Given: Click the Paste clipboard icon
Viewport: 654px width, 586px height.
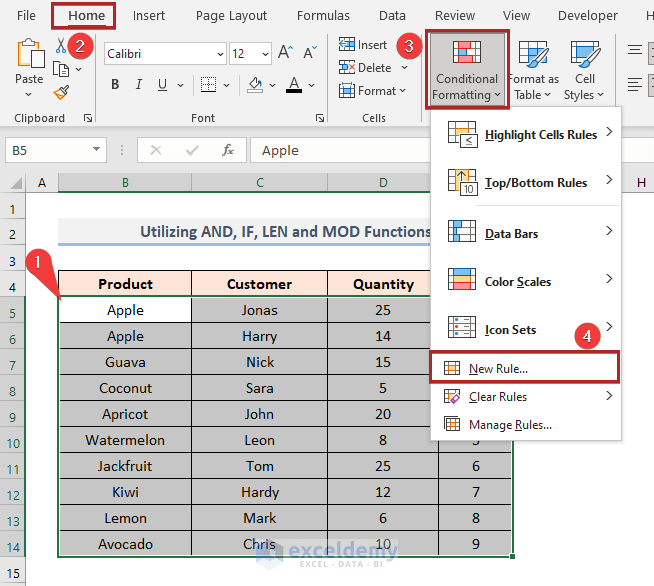Looking at the screenshot, I should 30,53.
